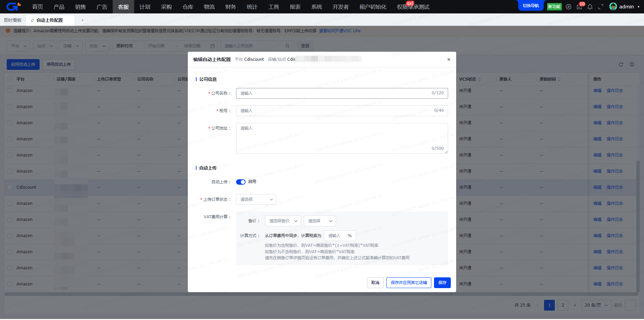Open the 请选择 dropdown beside price selector
Image resolution: width=644 pixels, height=320 pixels.
(320, 221)
